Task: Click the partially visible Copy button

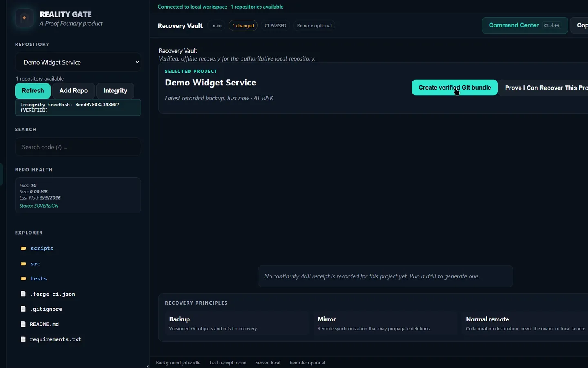Action: click(579, 25)
